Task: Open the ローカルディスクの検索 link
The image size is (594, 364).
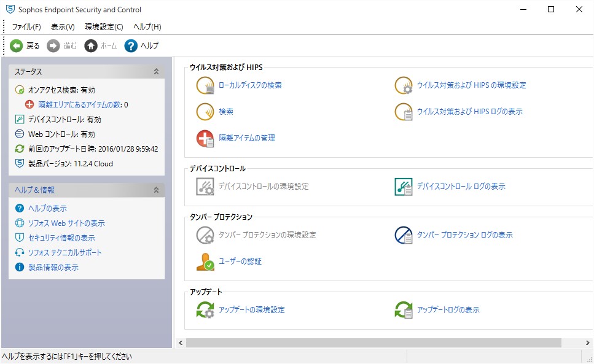Action: (250, 85)
